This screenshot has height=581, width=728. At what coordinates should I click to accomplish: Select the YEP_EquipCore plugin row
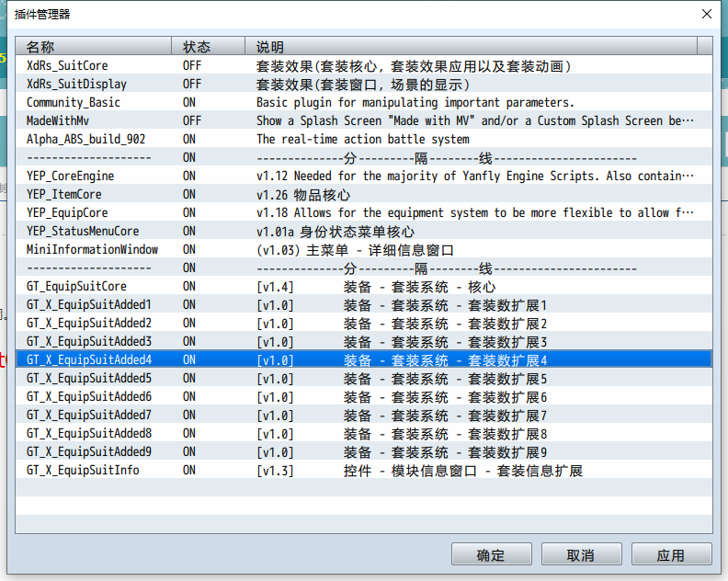click(x=364, y=212)
